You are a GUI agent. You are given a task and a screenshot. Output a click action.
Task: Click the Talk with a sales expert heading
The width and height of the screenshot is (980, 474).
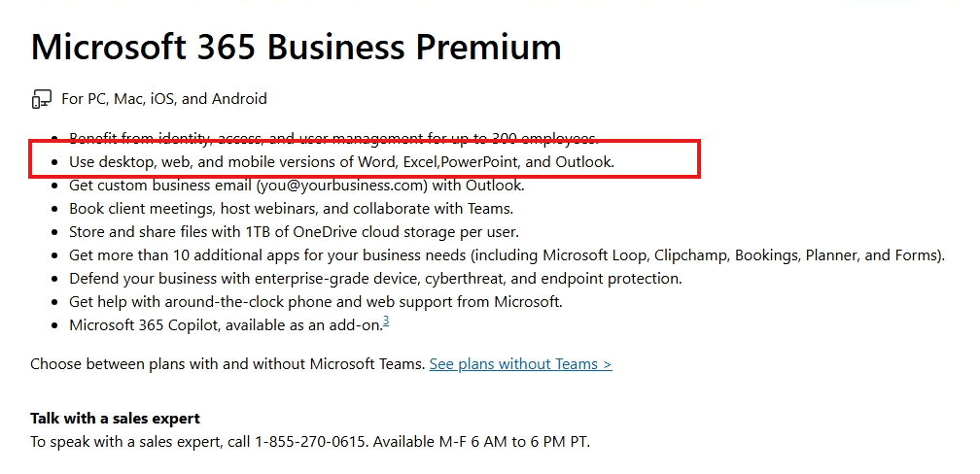(115, 419)
